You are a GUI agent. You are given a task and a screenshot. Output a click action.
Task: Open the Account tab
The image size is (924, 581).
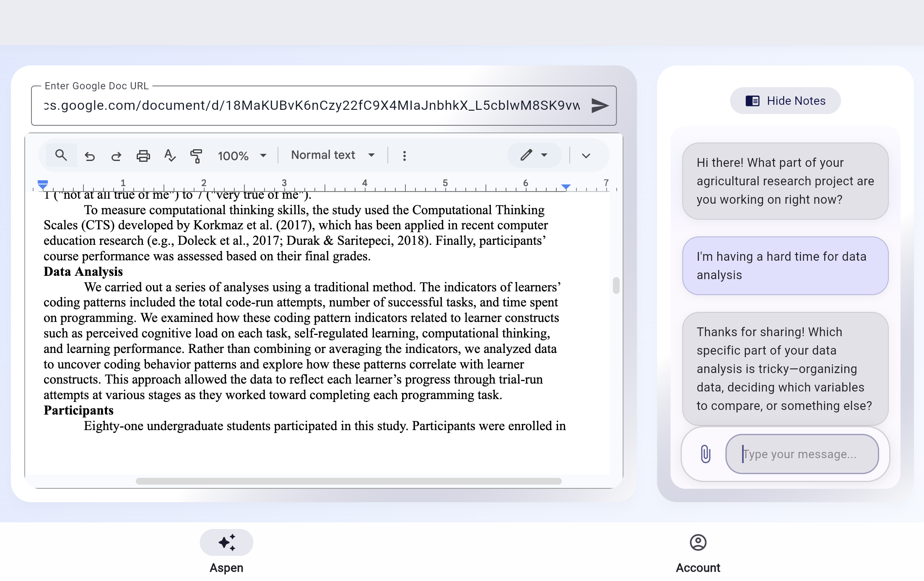698,552
